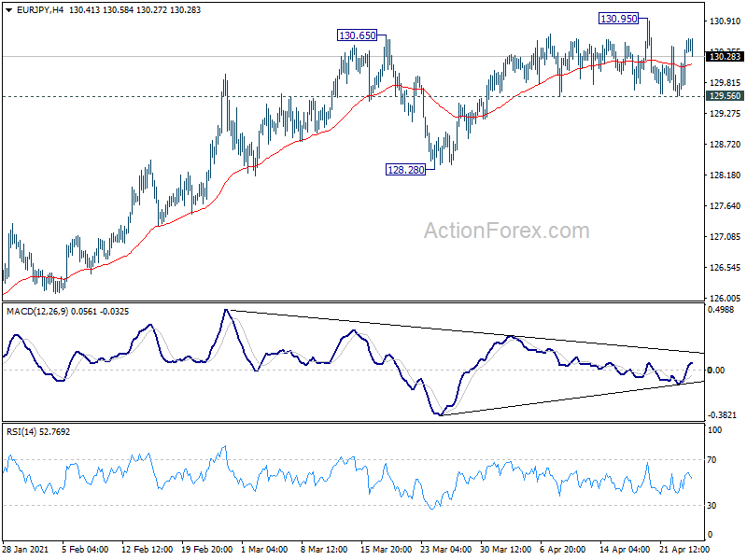Viewport: 747px width, 560px height.
Task: Click the 28 Jan 2021 date label
Action: click(25, 549)
